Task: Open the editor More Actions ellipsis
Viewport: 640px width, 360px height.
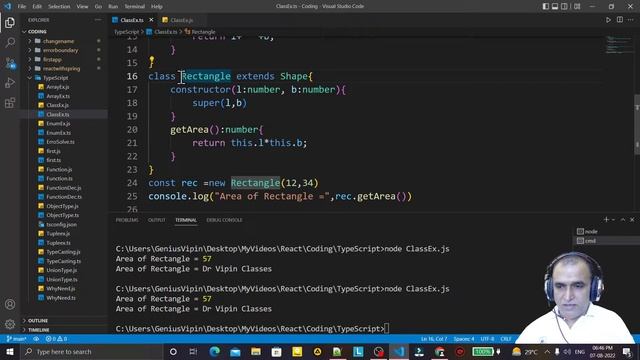Action: [x=631, y=20]
